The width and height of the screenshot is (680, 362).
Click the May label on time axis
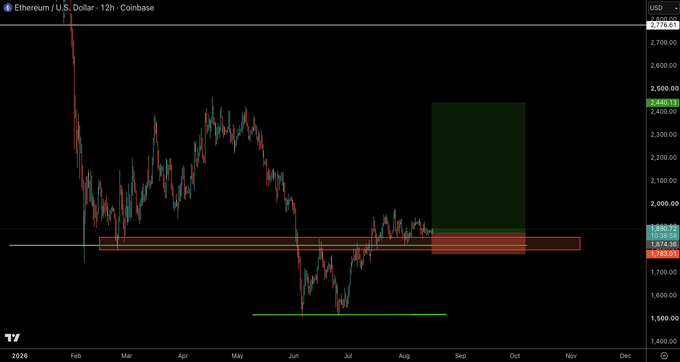tap(237, 355)
